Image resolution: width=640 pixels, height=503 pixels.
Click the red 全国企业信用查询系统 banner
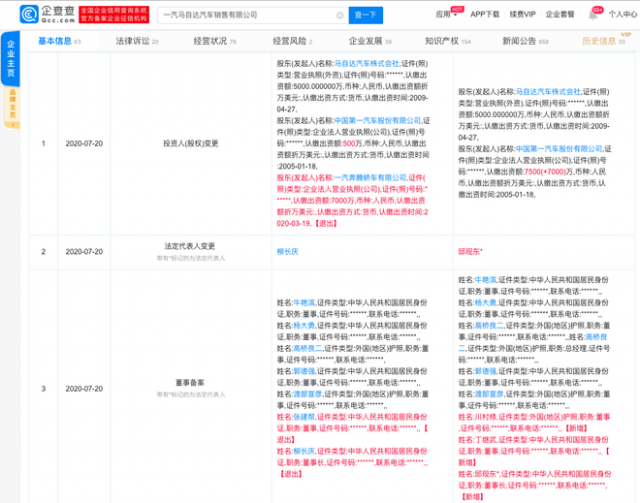click(x=114, y=14)
